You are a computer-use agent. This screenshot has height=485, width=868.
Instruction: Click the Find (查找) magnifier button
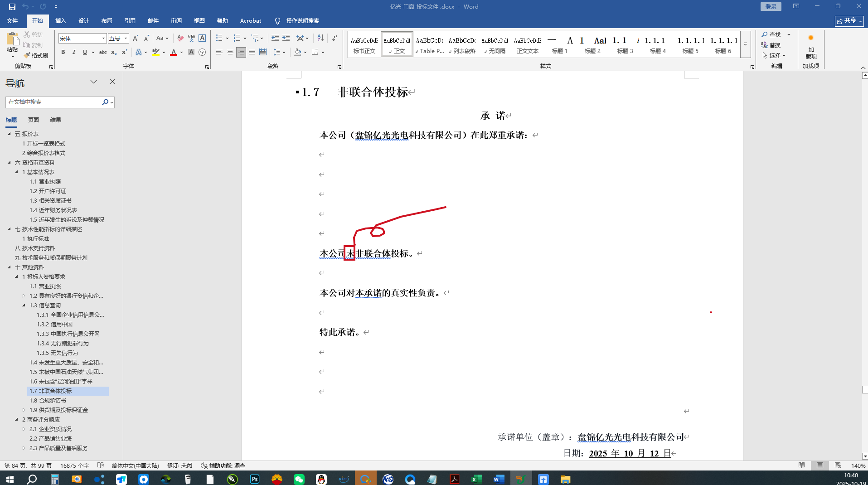click(771, 34)
